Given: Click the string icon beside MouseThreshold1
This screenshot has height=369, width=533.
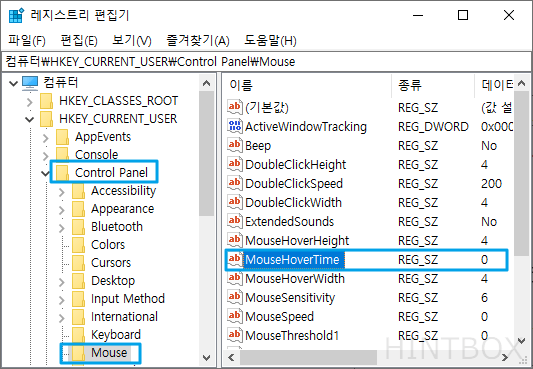Looking at the screenshot, I should (x=235, y=335).
